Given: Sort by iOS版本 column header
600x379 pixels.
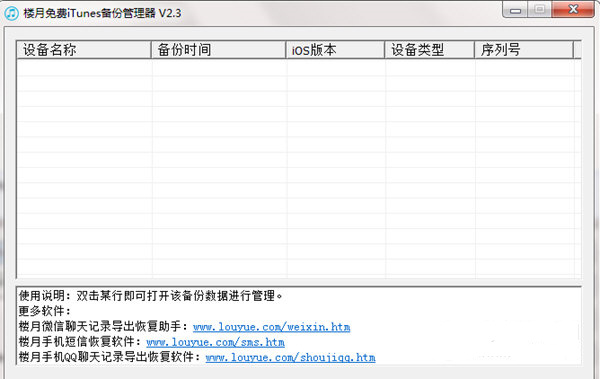Looking at the screenshot, I should coord(335,50).
